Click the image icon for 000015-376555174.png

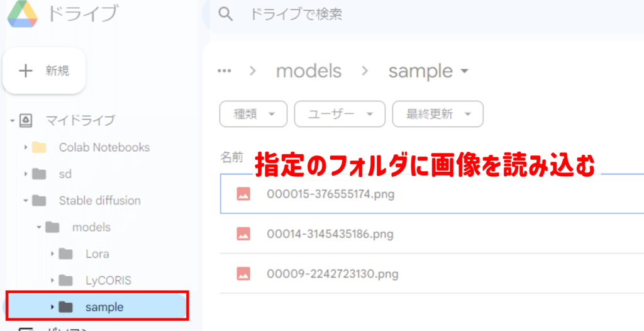tap(243, 194)
